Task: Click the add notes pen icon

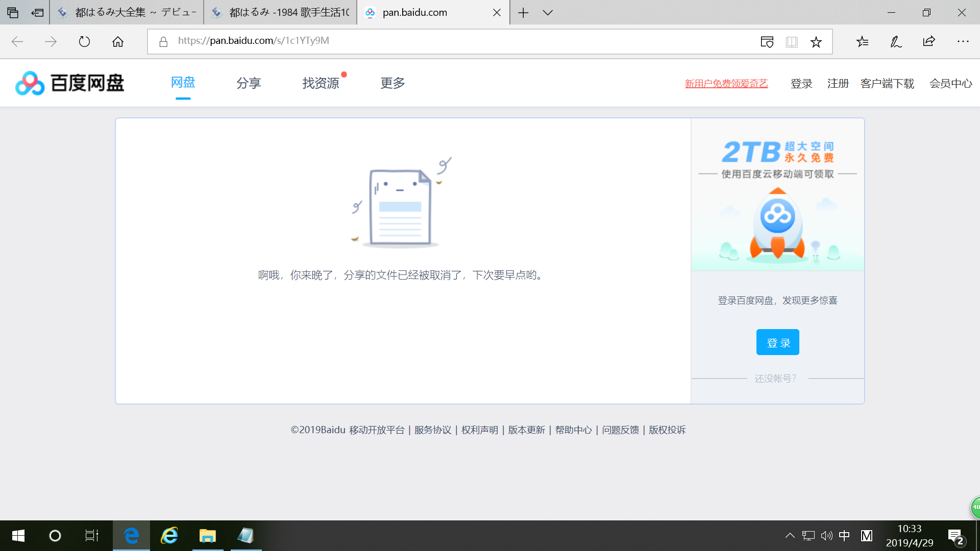Action: (896, 42)
